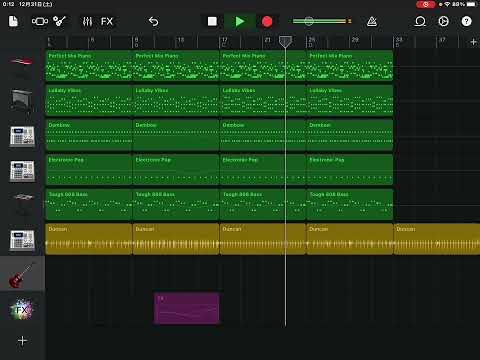
Task: Tap the red screen recording indicator
Action: (425, 4)
